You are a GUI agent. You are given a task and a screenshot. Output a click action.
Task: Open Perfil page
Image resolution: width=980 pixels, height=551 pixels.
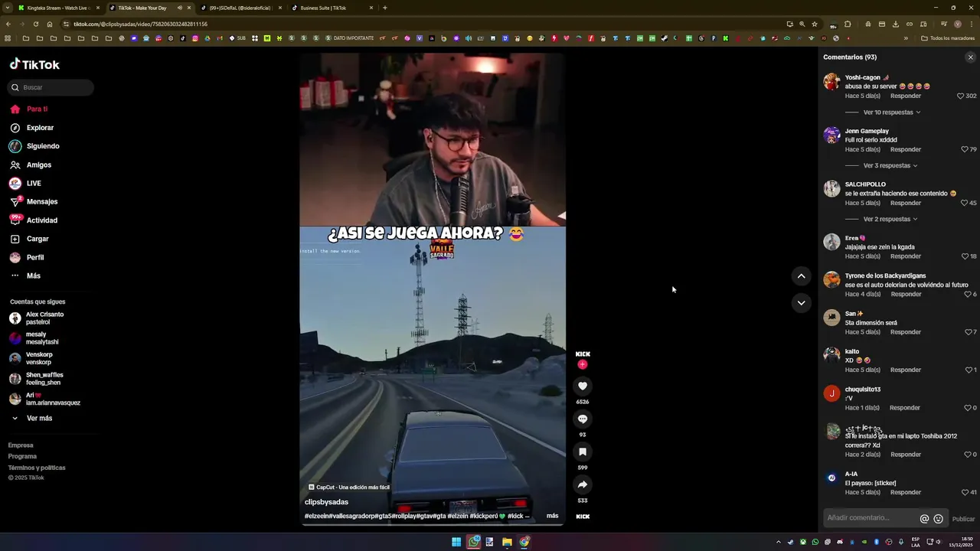click(27, 257)
